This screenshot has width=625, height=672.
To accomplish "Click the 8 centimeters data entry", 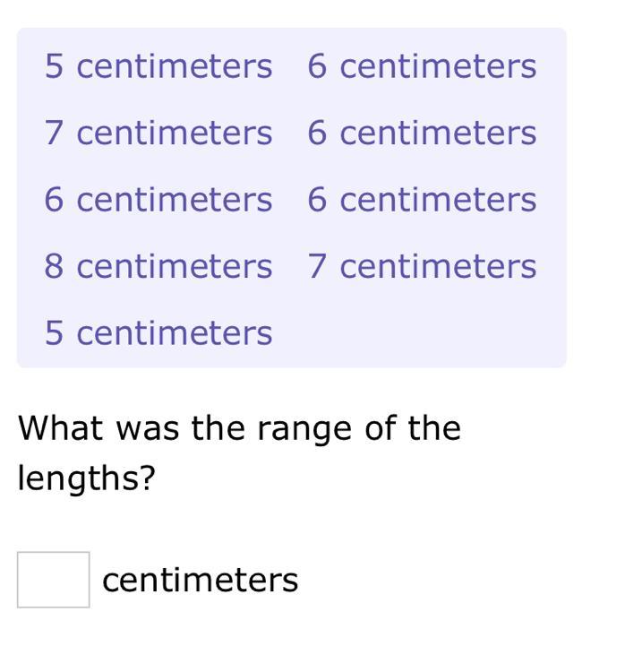I will click(158, 266).
